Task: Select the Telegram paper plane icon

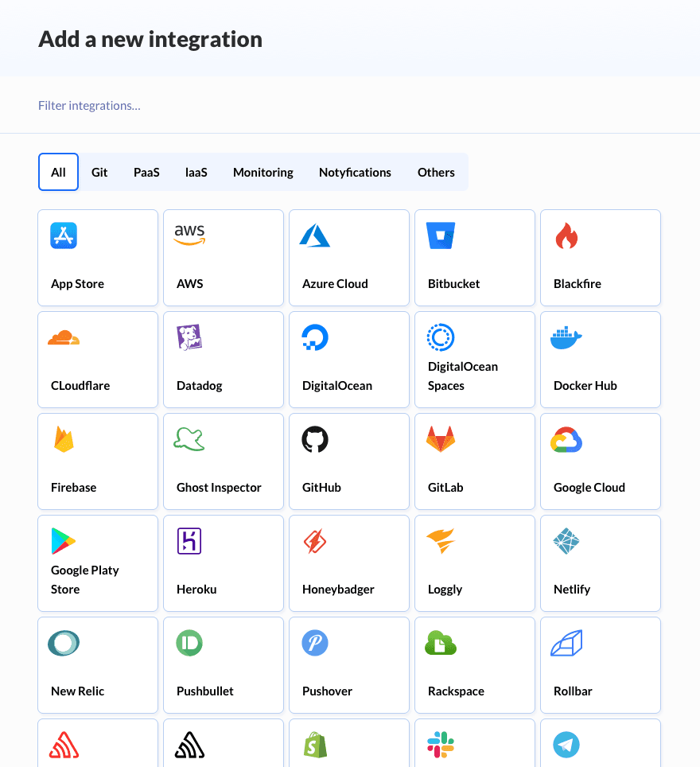Action: 566,746
